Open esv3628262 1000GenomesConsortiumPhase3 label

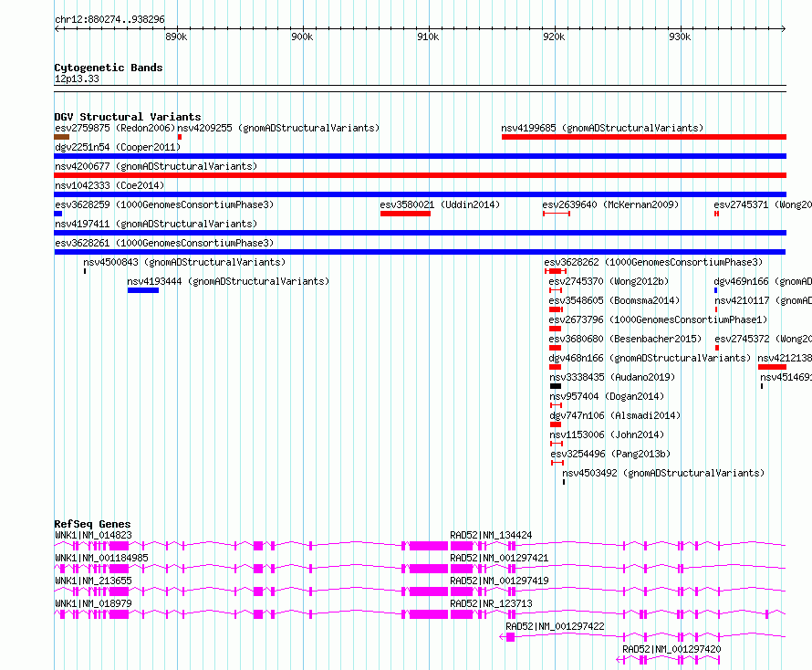(x=653, y=262)
